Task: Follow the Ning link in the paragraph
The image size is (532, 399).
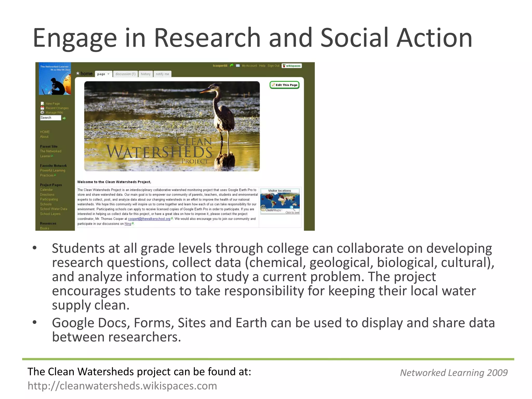Action: 128,224
